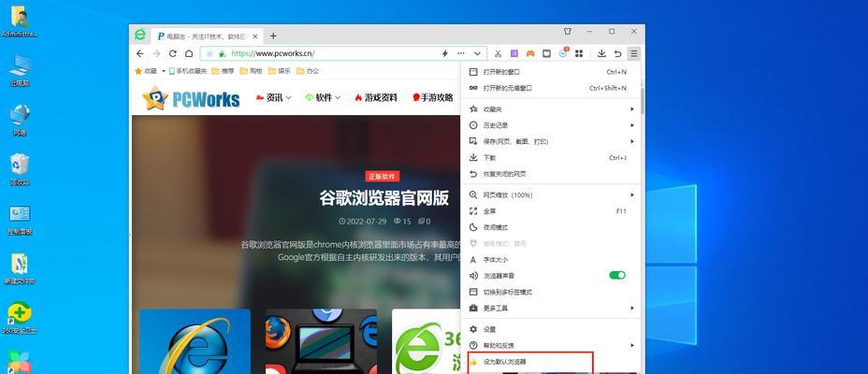
Task: Select 360安全卫士 desktop icon
Action: tap(20, 318)
